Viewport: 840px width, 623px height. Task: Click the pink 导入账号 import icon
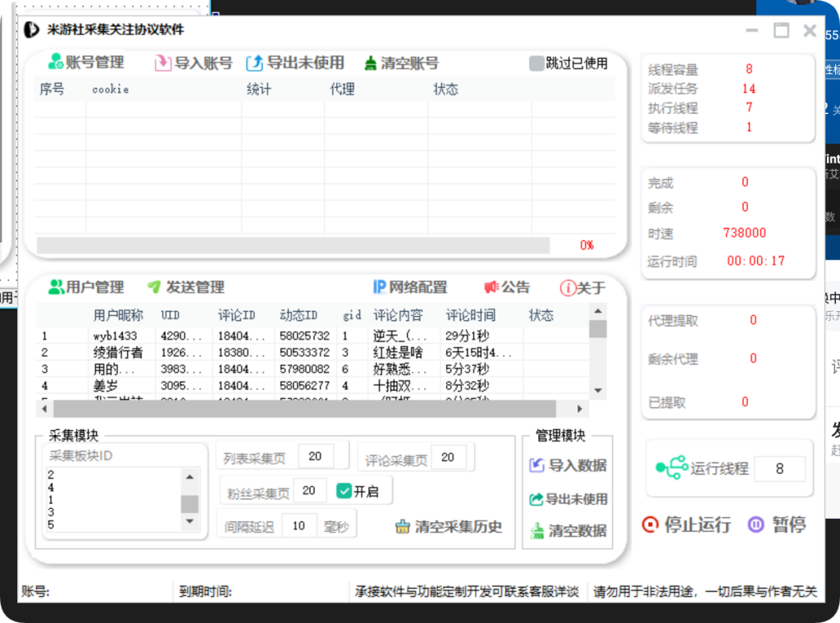click(x=163, y=62)
